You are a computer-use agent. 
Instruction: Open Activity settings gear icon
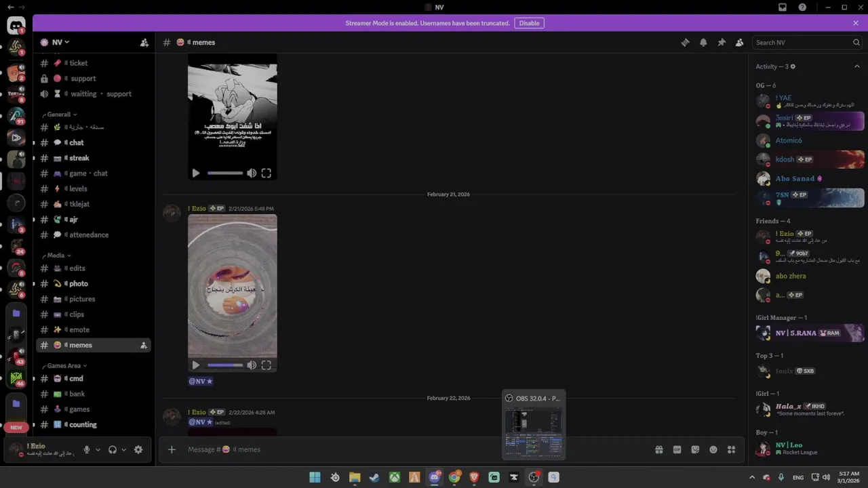pos(793,66)
